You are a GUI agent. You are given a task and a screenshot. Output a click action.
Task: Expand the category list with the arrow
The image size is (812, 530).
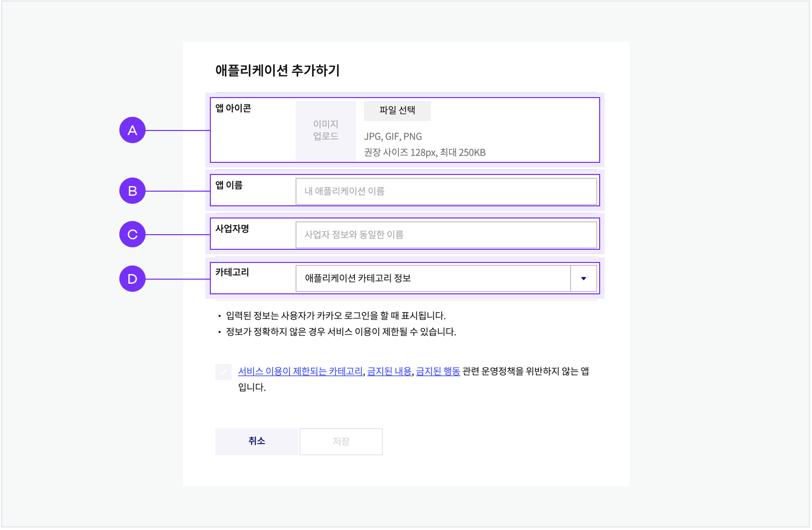(x=583, y=279)
